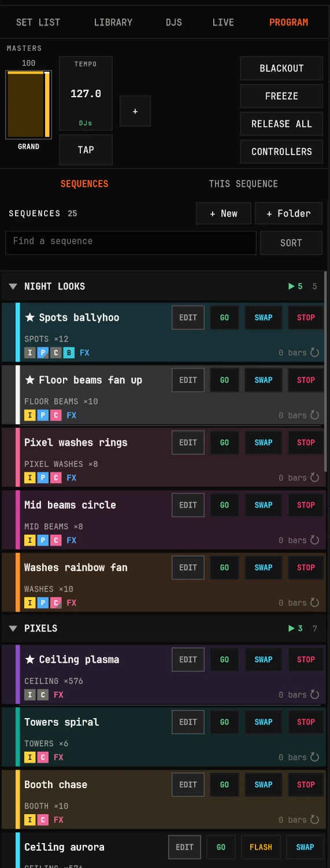Click RELEASE ALL

[281, 124]
